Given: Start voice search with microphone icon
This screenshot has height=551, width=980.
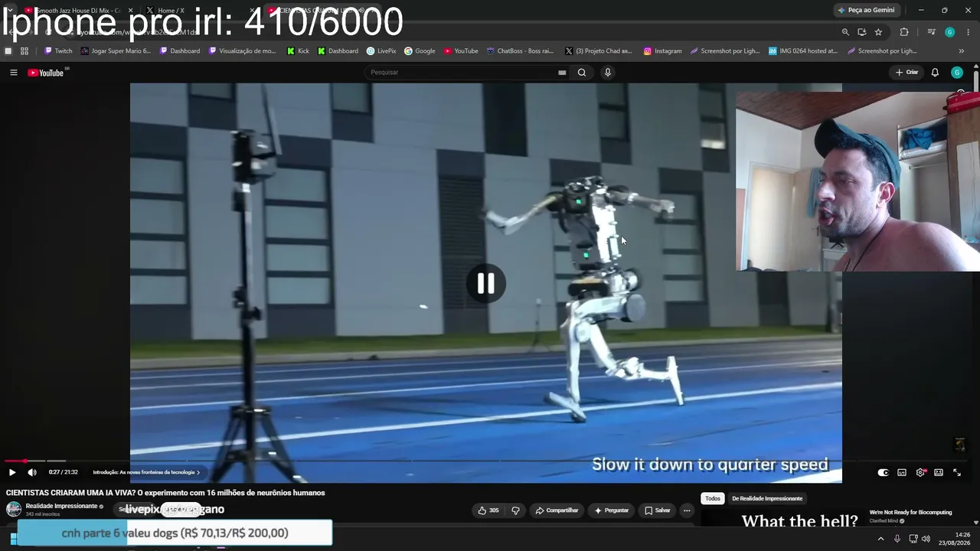Looking at the screenshot, I should pos(608,73).
